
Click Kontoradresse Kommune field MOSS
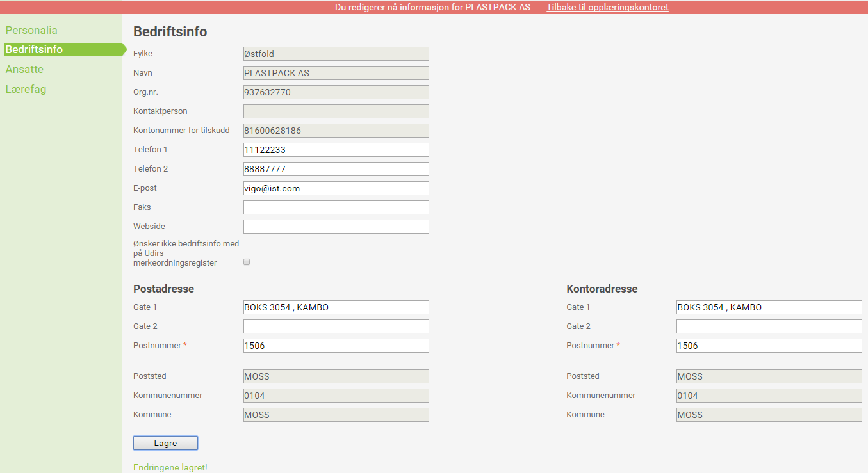(769, 415)
